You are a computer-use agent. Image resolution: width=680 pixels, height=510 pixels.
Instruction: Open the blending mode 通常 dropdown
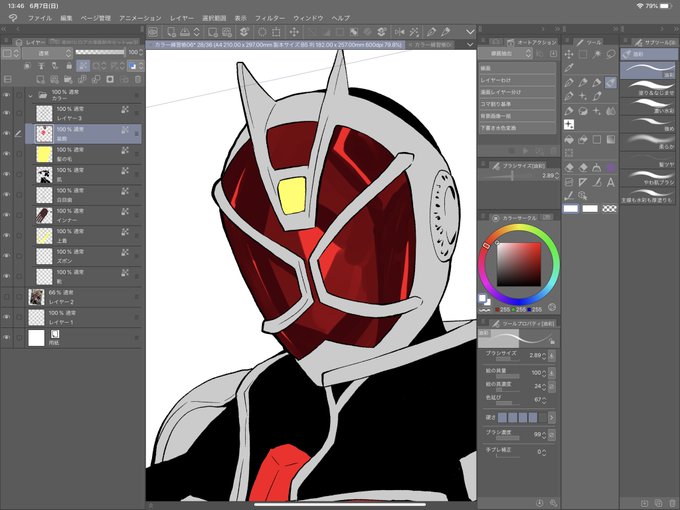(47, 53)
